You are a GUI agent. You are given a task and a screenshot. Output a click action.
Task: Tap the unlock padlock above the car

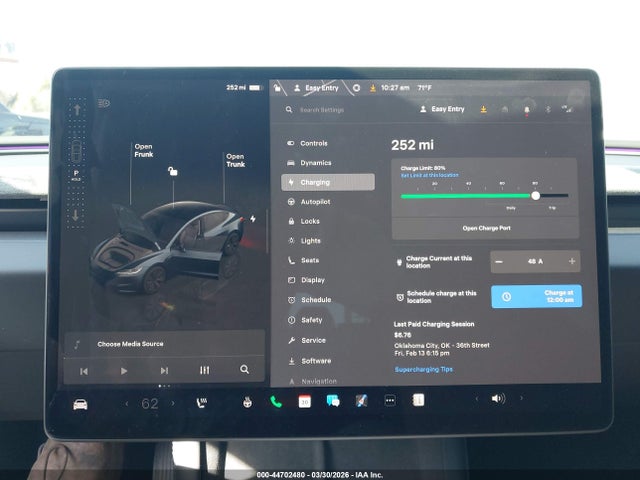[173, 171]
